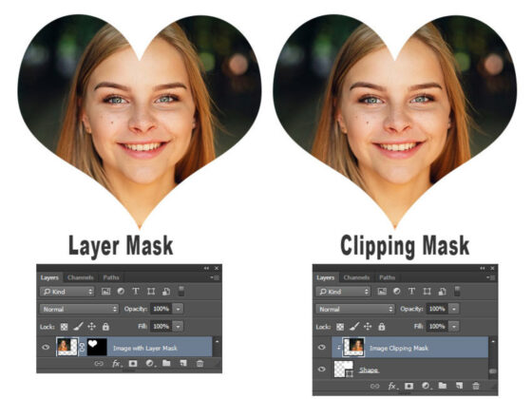Create new layer icon in Layer Mask panel
The width and height of the screenshot is (532, 399).
(x=183, y=363)
